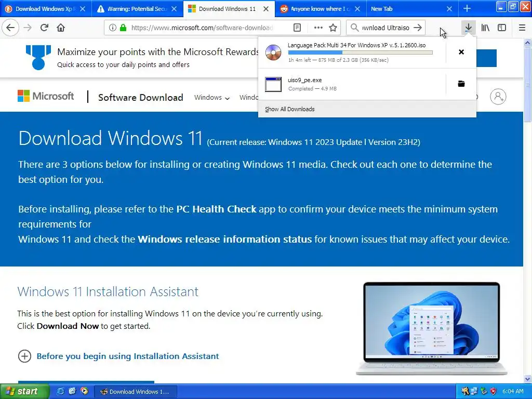
Task: Click the scrollbar down arrow
Action: 528,379
